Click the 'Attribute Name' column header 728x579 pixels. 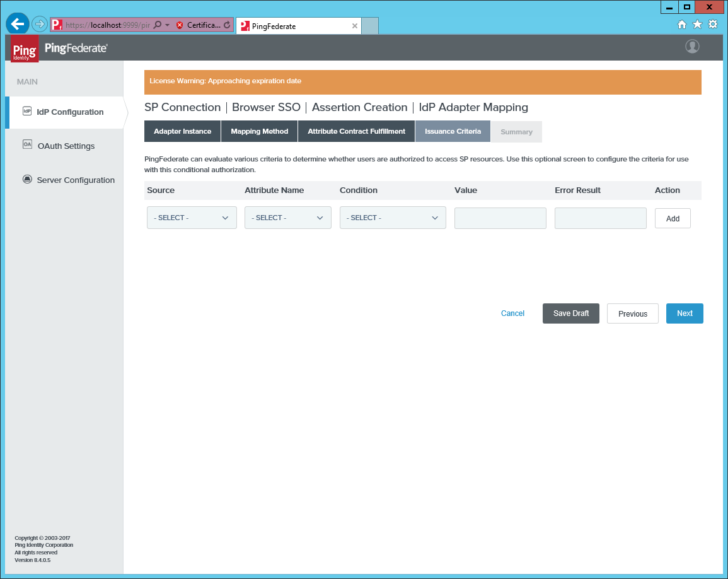point(274,190)
